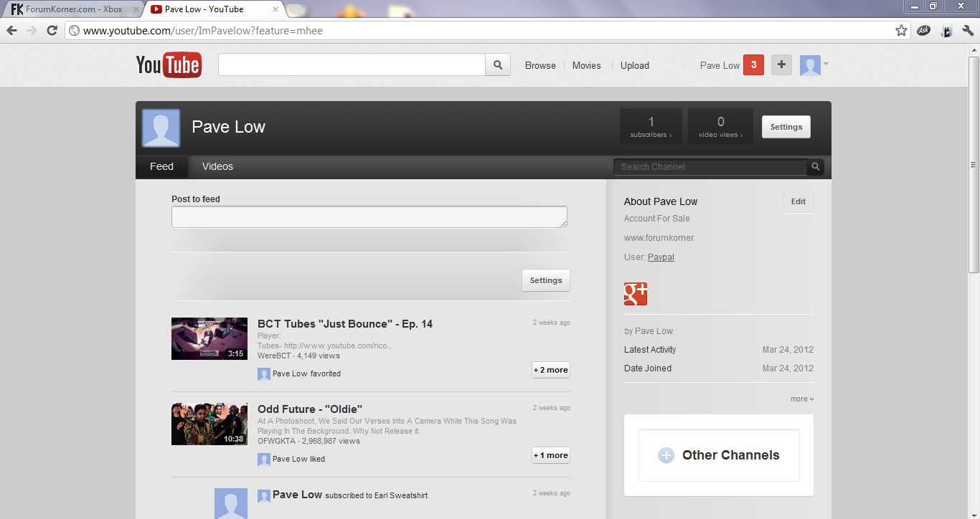The width and height of the screenshot is (980, 519).
Task: Close the Pave Low YouTube tab
Action: [x=275, y=9]
